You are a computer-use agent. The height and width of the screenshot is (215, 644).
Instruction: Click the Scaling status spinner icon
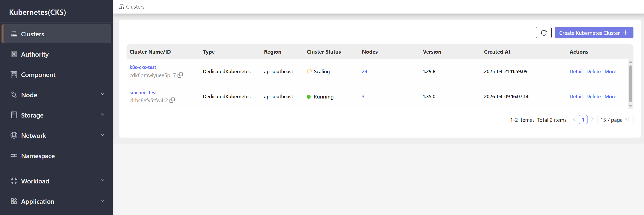(309, 71)
